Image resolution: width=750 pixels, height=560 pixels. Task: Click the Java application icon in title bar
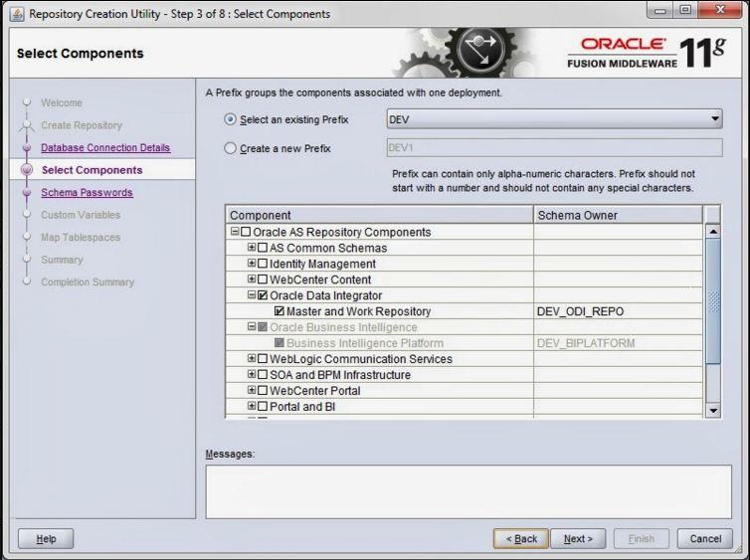click(17, 14)
